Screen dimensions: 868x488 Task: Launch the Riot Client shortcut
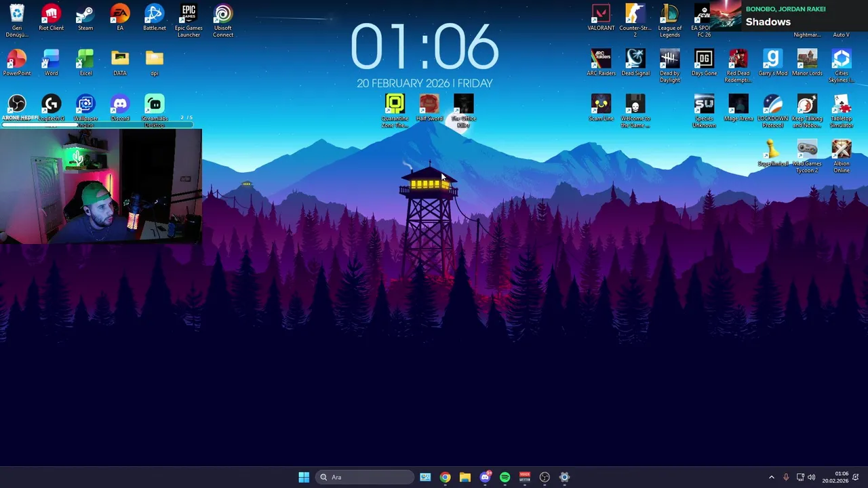coord(51,18)
